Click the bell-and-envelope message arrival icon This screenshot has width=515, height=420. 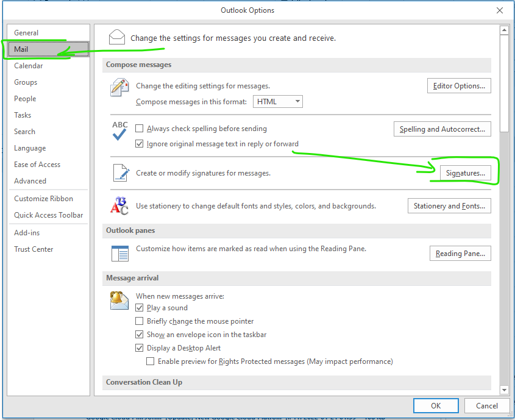click(119, 301)
